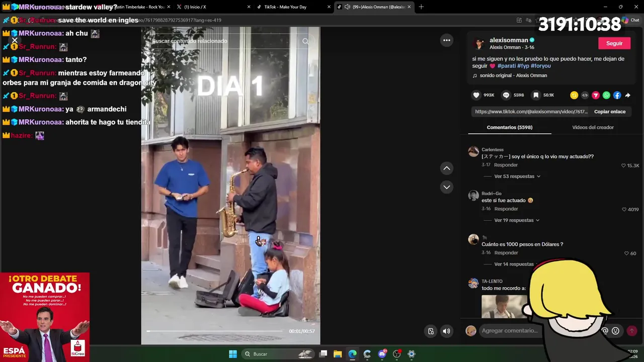Go to previous video with up arrow

[x=446, y=168]
